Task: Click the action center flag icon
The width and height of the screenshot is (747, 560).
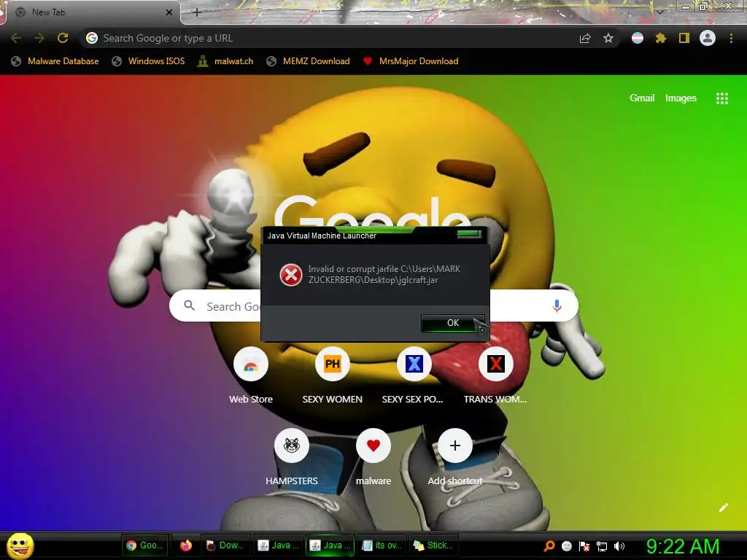Action: click(584, 546)
